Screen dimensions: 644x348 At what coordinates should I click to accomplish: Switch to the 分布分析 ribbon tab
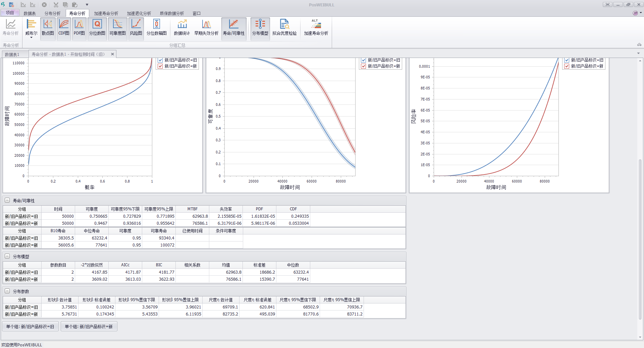(53, 13)
